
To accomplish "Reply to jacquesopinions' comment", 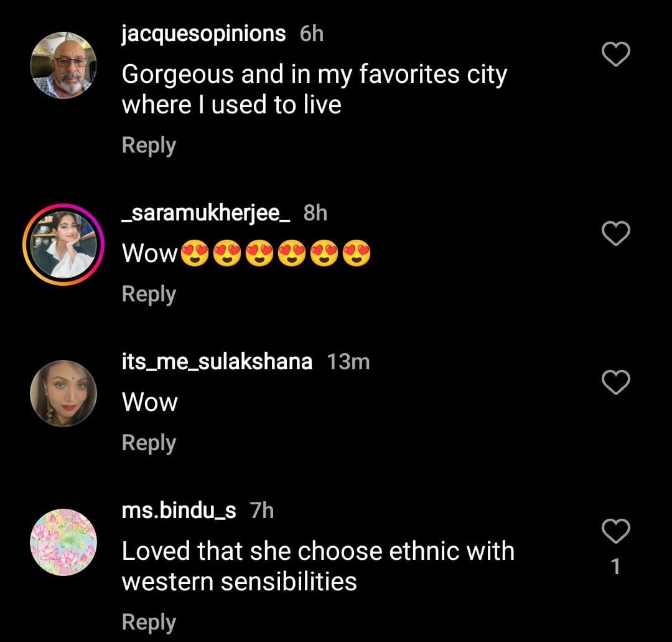I will pyautogui.click(x=149, y=145).
